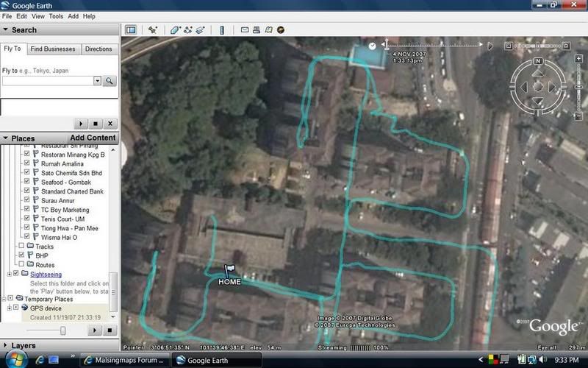Screen dimensions: 588x368
Task: Add a placemark with pushpin tool
Action: [x=152, y=30]
